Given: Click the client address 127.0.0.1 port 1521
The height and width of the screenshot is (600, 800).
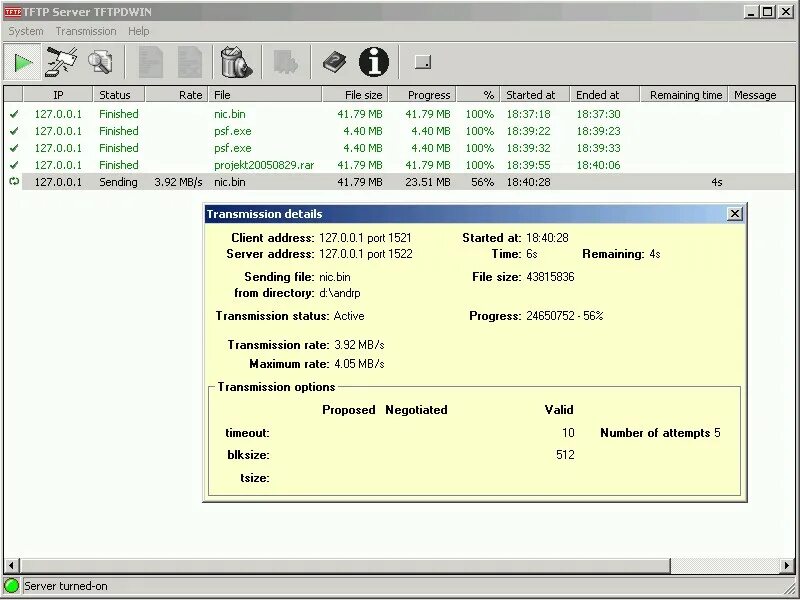Looking at the screenshot, I should [x=365, y=238].
